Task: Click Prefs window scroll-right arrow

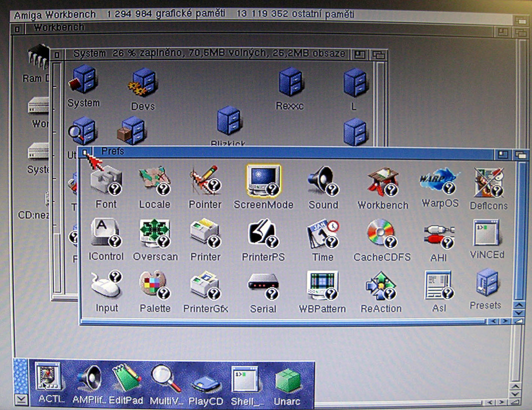Action: tap(505, 321)
